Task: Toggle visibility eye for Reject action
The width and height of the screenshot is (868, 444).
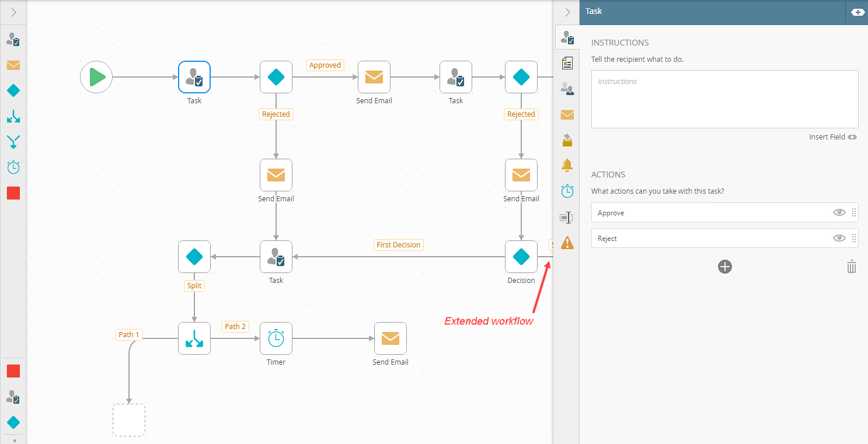Action: pyautogui.click(x=839, y=238)
